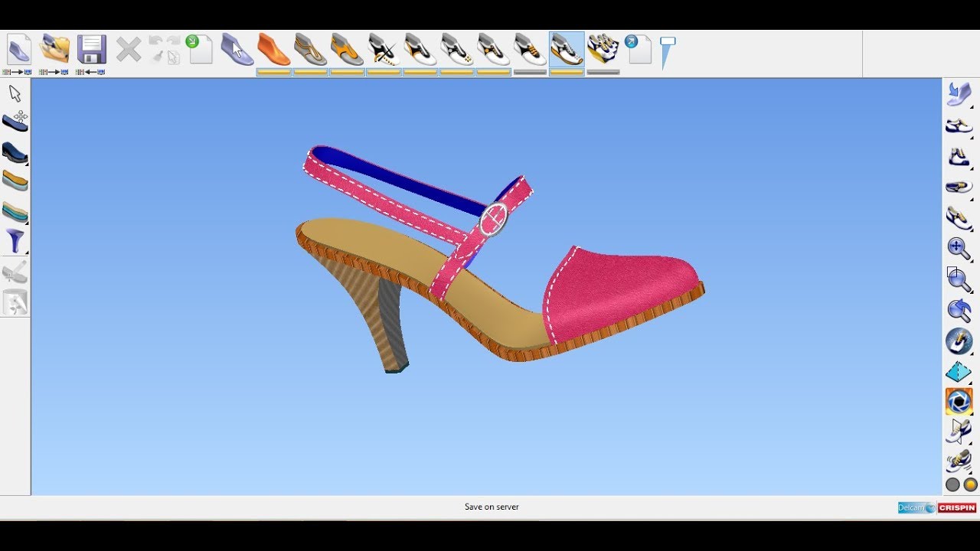Click the orange-highlighted camera aperture icon
The image size is (980, 551).
pyautogui.click(x=959, y=402)
